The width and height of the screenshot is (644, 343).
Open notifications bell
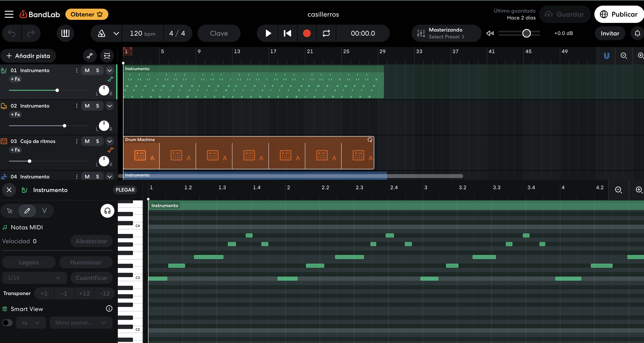(x=637, y=33)
